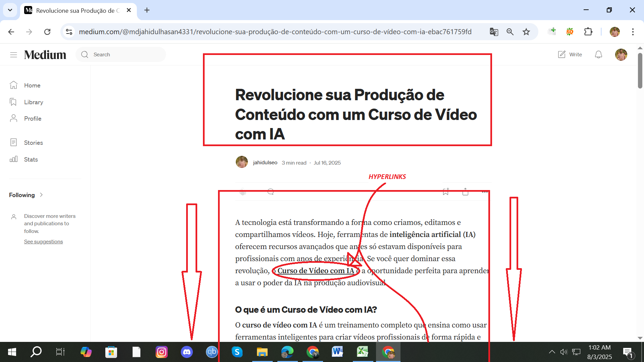Open the article comments icon

click(x=271, y=192)
